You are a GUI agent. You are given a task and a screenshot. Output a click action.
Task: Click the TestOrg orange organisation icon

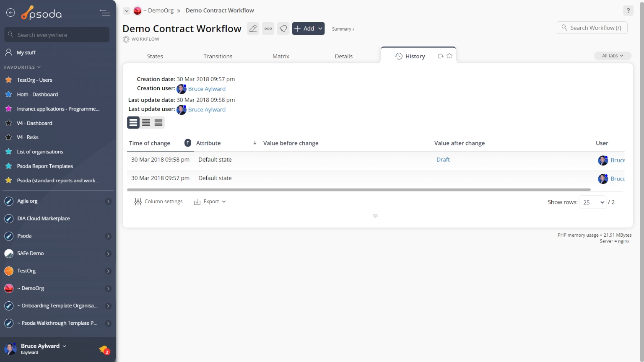[x=9, y=271]
